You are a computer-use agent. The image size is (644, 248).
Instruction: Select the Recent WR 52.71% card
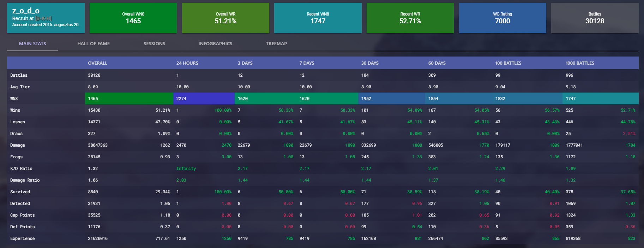pyautogui.click(x=410, y=18)
